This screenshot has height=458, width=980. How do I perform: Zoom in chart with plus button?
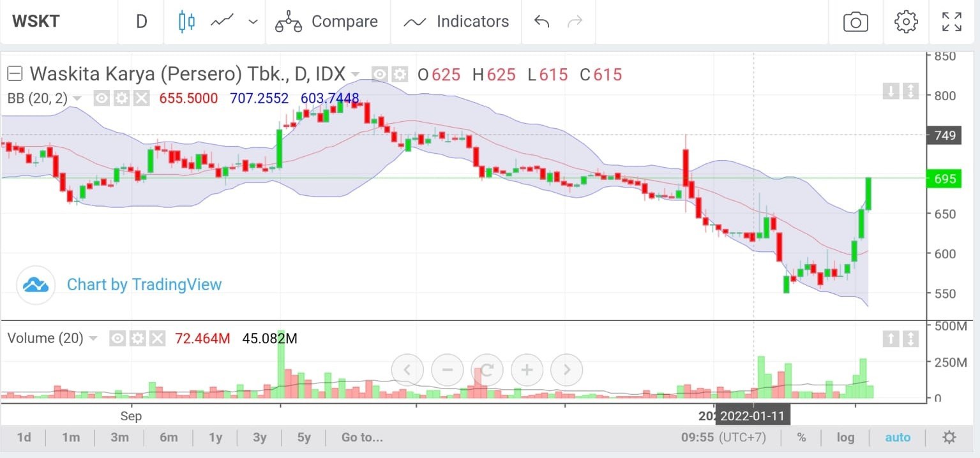tap(527, 369)
